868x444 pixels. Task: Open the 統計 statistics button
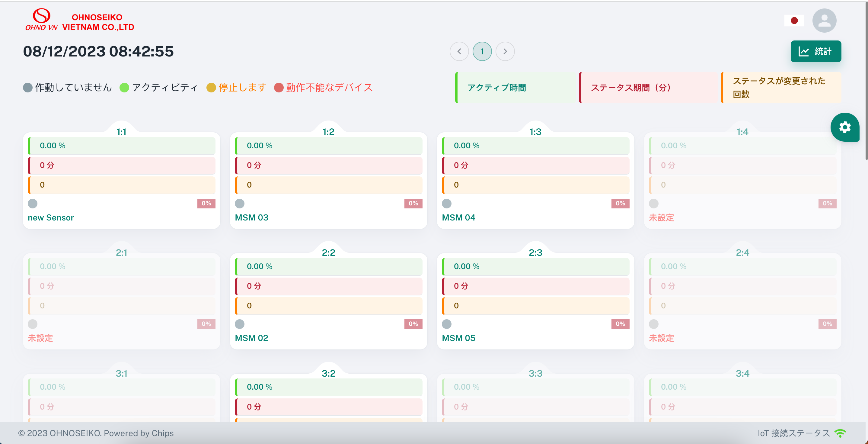(815, 51)
